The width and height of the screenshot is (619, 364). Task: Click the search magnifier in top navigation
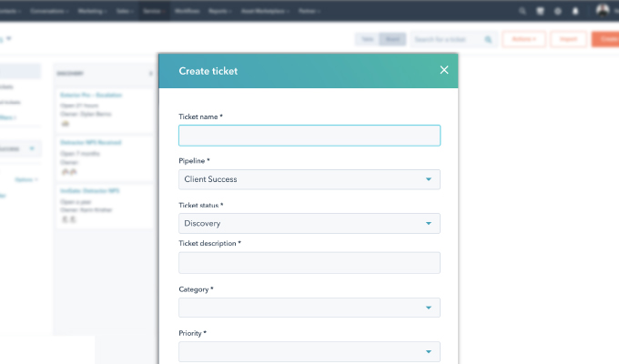pyautogui.click(x=522, y=11)
